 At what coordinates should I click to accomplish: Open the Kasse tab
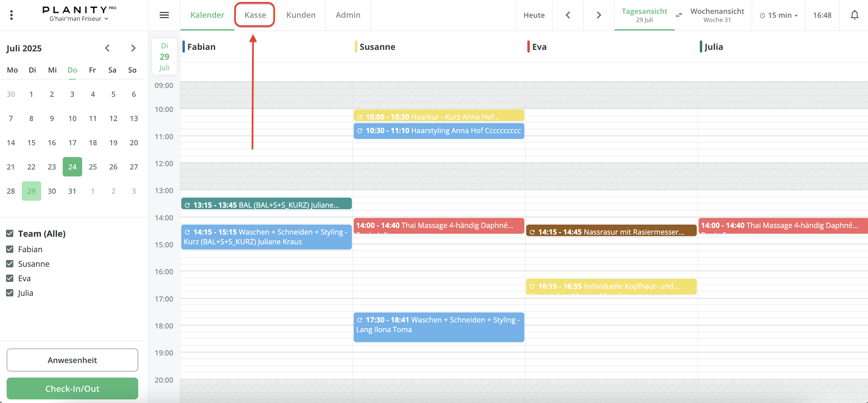point(255,15)
